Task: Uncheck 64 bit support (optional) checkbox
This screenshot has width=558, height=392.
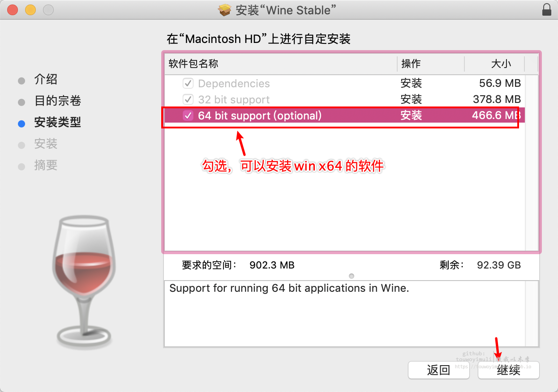Action: tap(188, 115)
